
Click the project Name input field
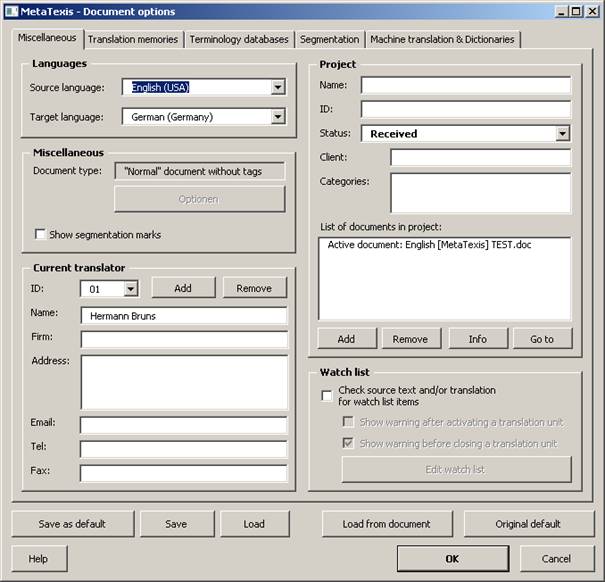click(x=466, y=85)
